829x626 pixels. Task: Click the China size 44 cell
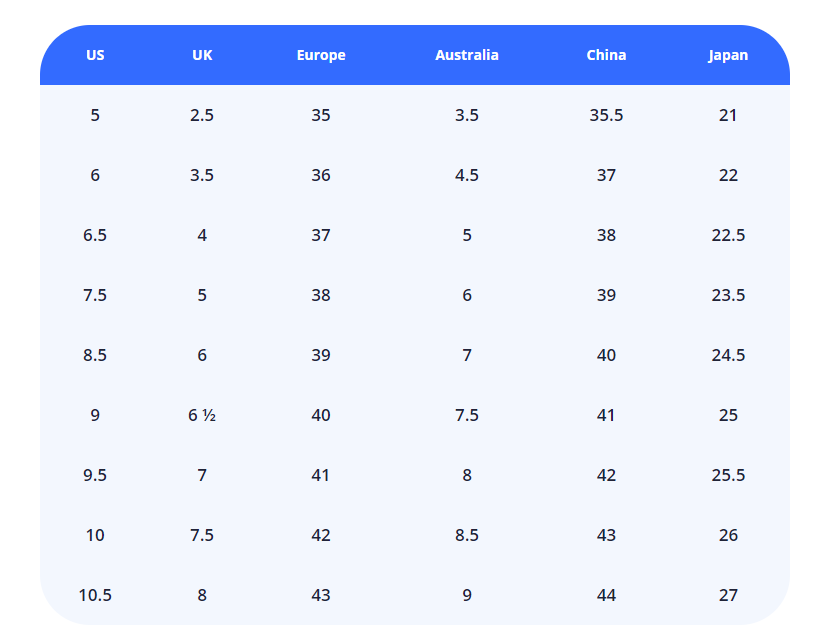[x=606, y=595]
